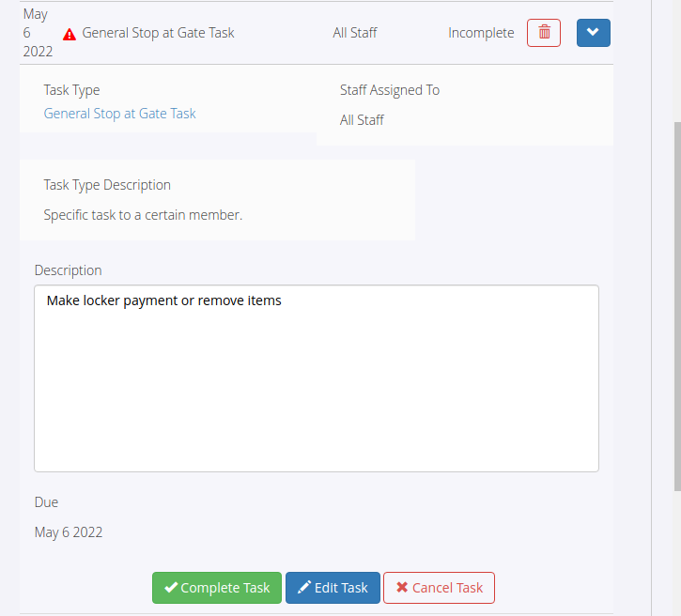This screenshot has height=616, width=681.
Task: Click the scrollbar track below the thumb
Action: [x=677, y=553]
